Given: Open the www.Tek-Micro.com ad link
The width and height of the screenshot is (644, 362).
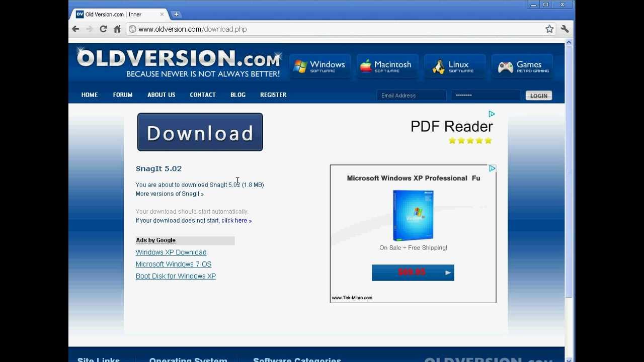Looking at the screenshot, I should click(x=352, y=298).
